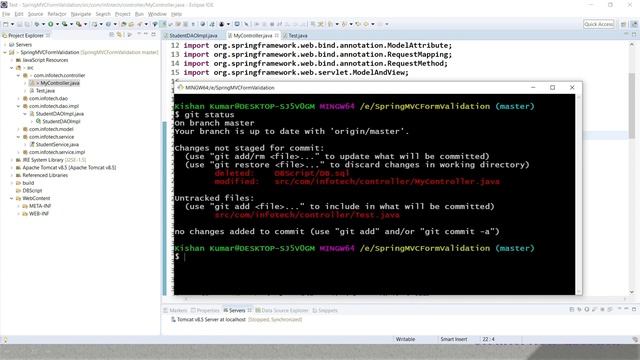The image size is (640, 360).
Task: Select Referenced Libraries in the tree
Action: pyautogui.click(x=42, y=175)
